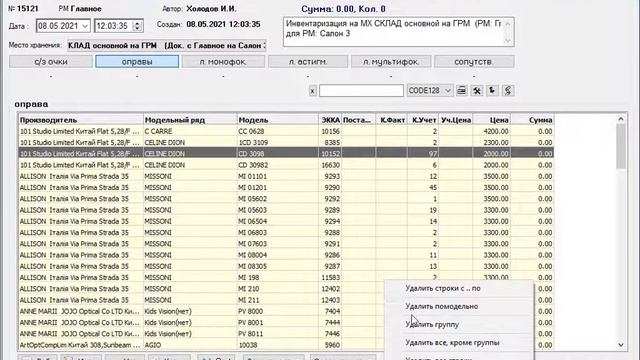Switch to the с/з очки tab
This screenshot has width=640, height=360.
(x=51, y=62)
